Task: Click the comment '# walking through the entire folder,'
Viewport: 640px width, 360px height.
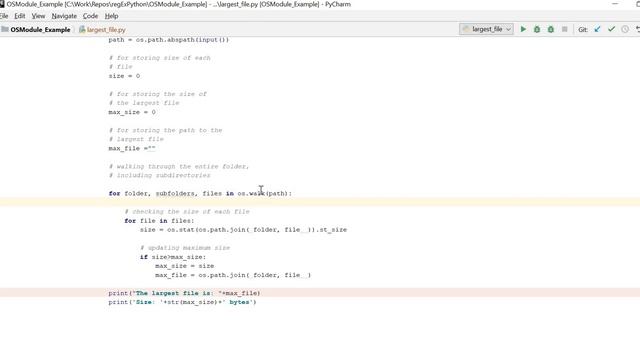Action: [179, 167]
